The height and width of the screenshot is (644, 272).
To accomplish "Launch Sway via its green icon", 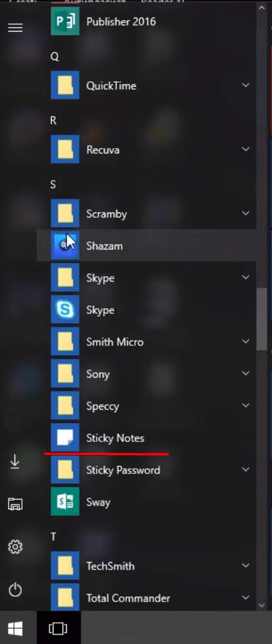I will [65, 502].
